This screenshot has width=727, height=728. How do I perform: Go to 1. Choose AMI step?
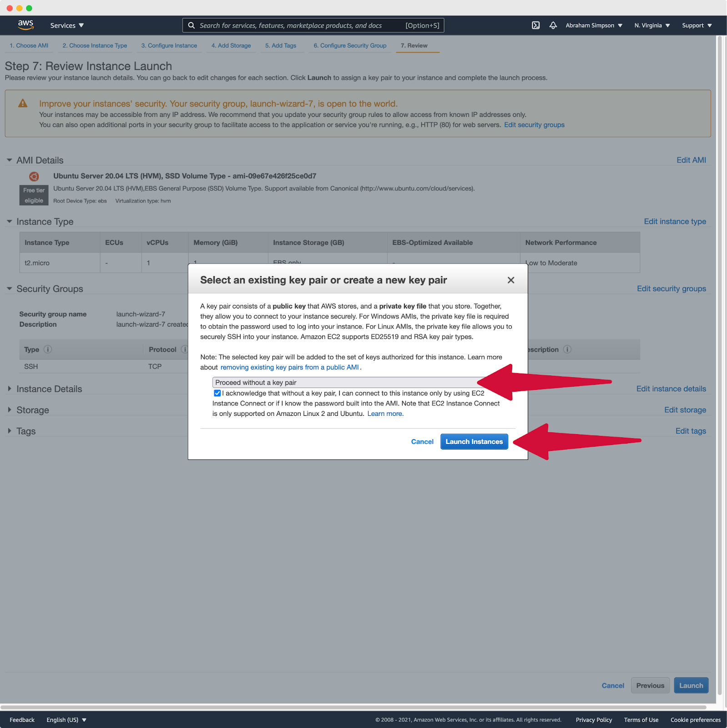coord(29,45)
